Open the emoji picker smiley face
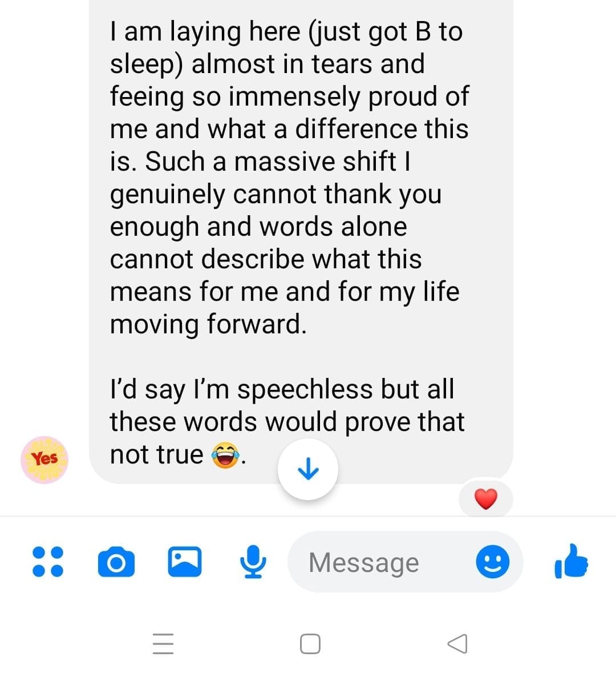The height and width of the screenshot is (681, 616). click(x=492, y=562)
